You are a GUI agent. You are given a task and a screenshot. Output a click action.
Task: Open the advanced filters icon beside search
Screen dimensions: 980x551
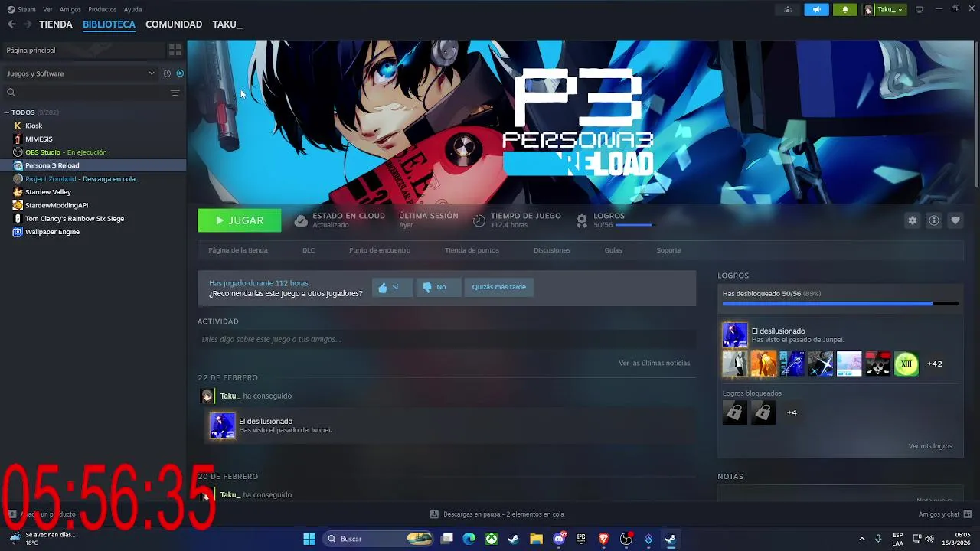click(x=175, y=93)
